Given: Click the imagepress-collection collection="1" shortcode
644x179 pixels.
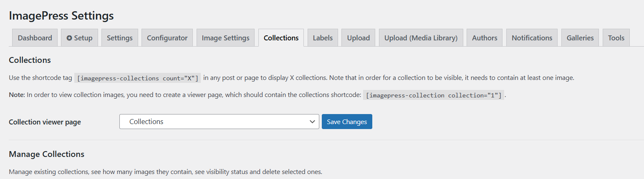Looking at the screenshot, I should coord(434,95).
